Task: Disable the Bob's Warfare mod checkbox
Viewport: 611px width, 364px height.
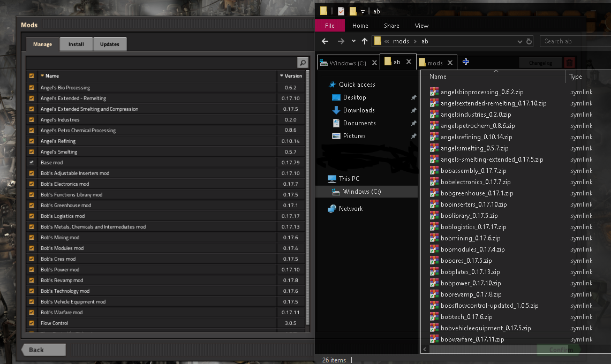Action: (32, 312)
